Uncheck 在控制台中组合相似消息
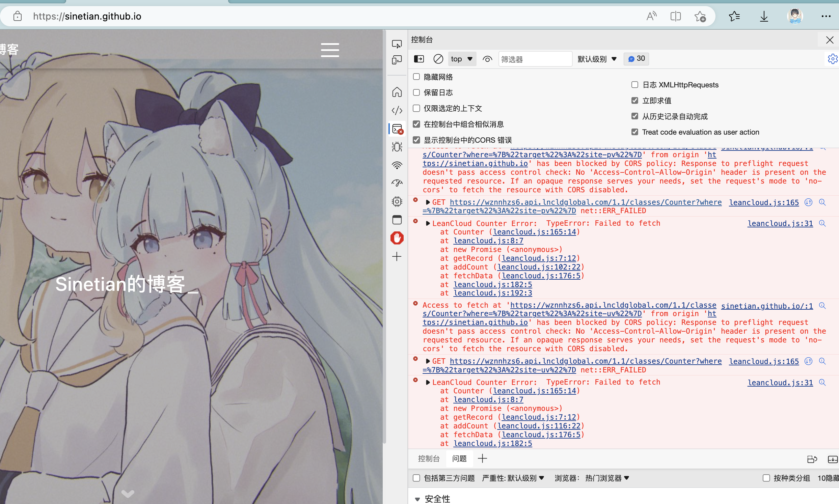The height and width of the screenshot is (504, 839). pos(416,124)
